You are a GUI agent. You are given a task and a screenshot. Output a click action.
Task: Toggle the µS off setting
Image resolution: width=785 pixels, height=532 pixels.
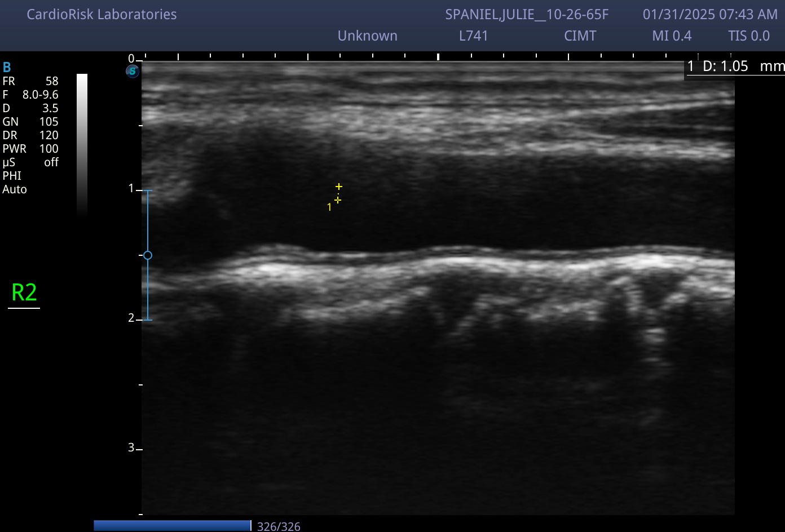30,162
